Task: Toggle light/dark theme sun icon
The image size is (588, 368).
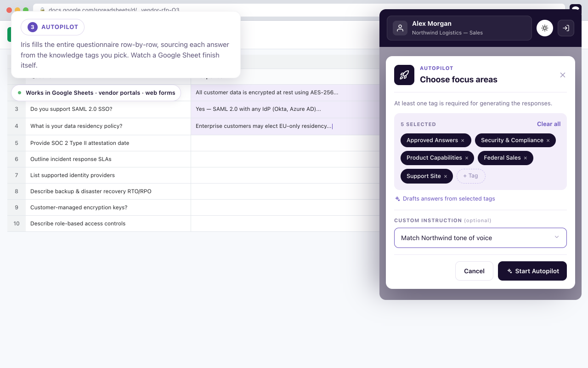Action: [545, 28]
